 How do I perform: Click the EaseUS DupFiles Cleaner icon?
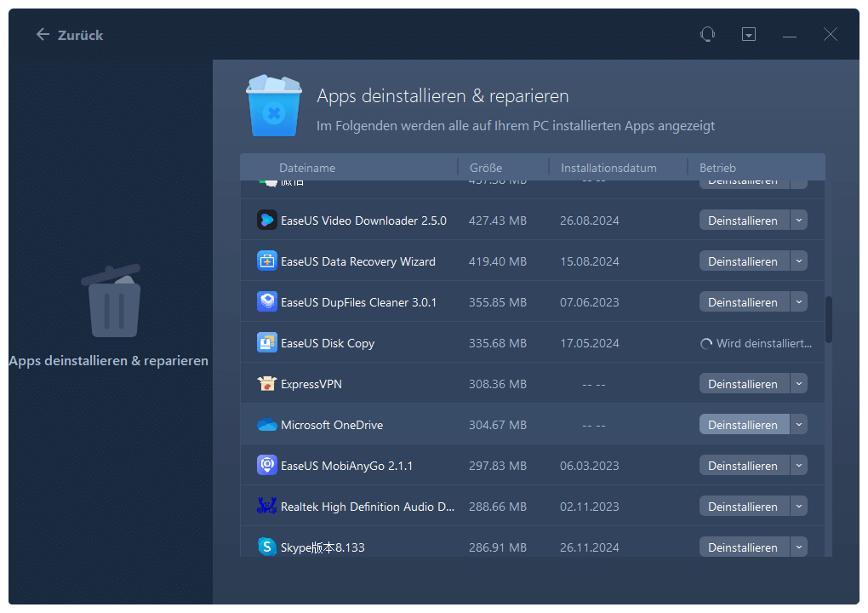tap(267, 301)
